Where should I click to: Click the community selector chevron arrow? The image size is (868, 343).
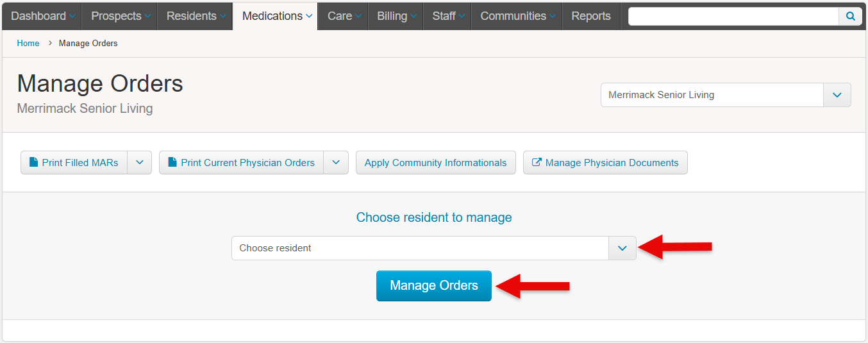[x=837, y=95]
